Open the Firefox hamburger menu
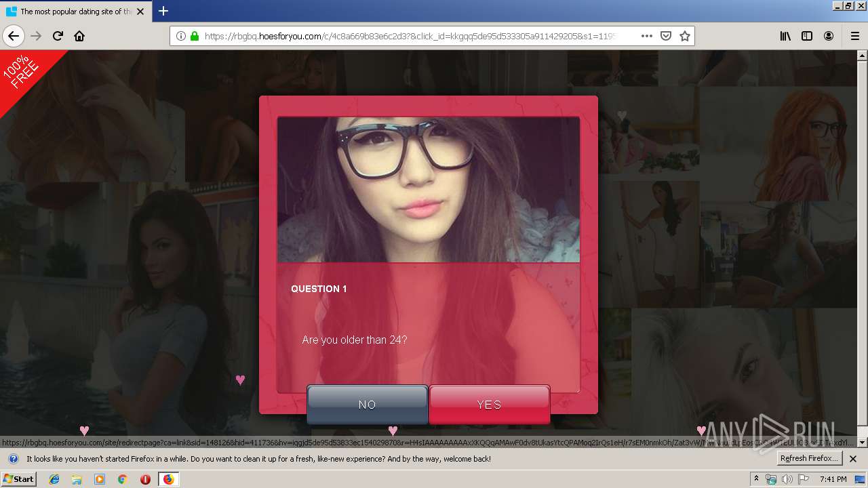The height and width of the screenshot is (488, 868). pyautogui.click(x=854, y=36)
